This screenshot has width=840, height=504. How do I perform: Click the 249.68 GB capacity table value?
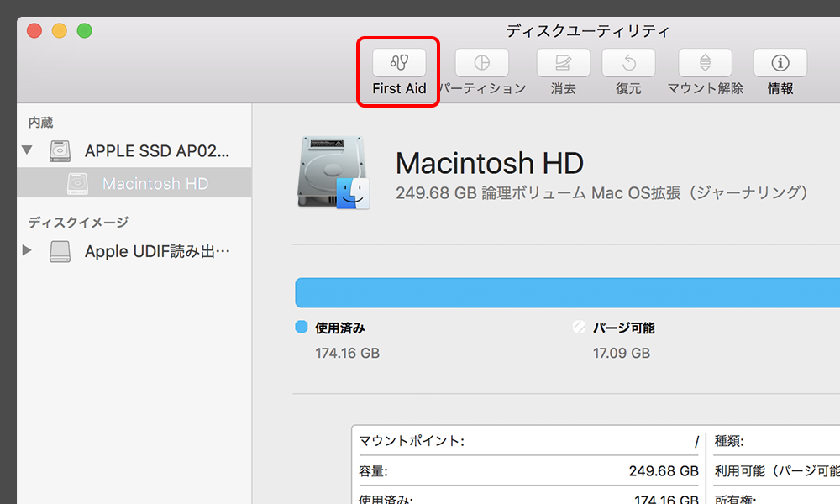click(664, 470)
